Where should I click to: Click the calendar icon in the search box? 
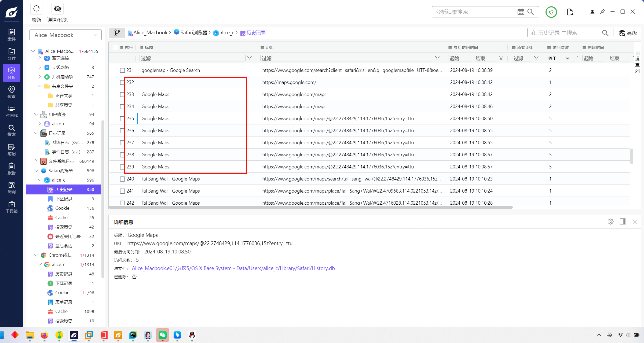coord(521,12)
